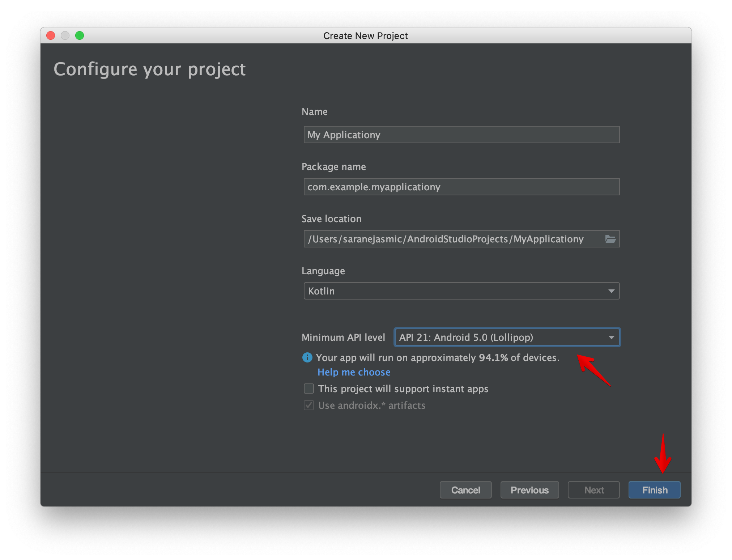Click the disabled Next button
Viewport: 732px width, 560px height.
click(x=593, y=490)
